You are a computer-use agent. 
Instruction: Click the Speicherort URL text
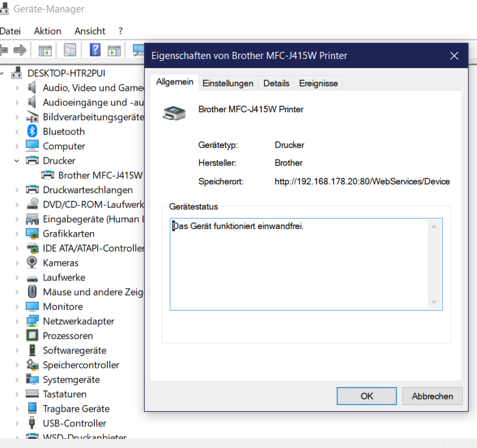point(362,182)
